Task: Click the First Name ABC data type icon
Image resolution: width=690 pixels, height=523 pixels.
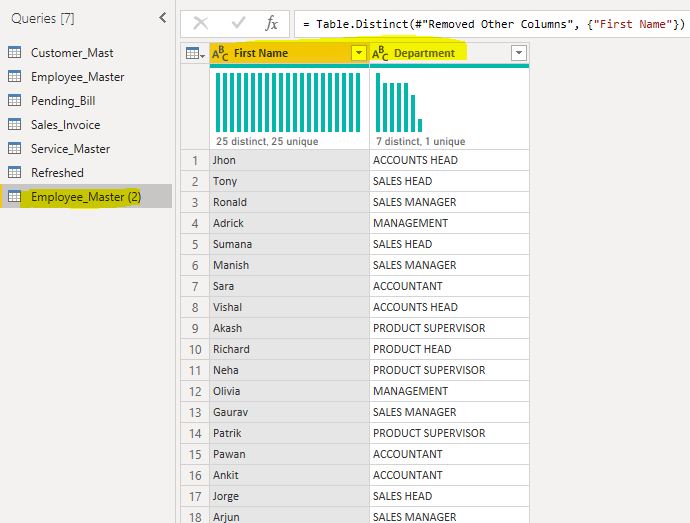Action: click(220, 53)
